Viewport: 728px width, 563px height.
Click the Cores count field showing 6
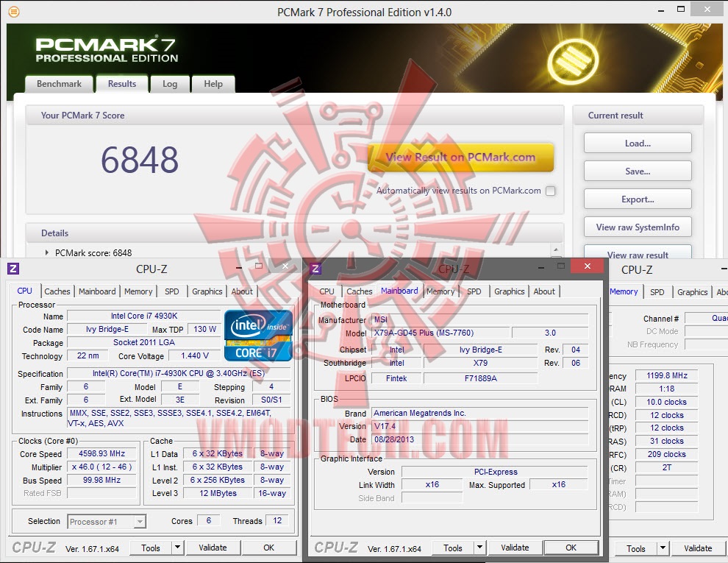pos(208,521)
